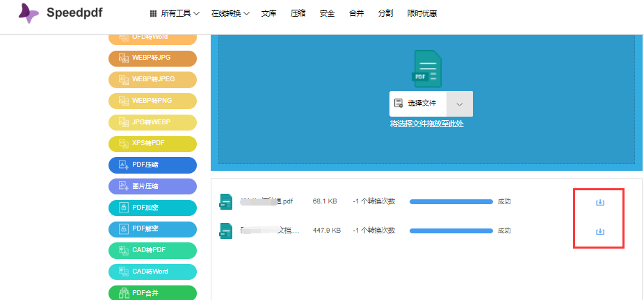
Task: Choose the WEBP转PNG tool
Action: [152, 101]
